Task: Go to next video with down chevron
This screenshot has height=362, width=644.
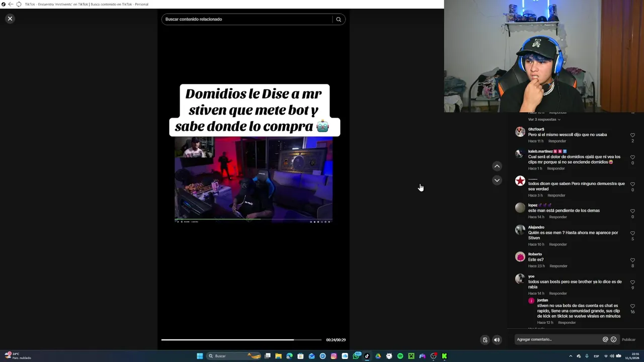Action: pyautogui.click(x=497, y=180)
